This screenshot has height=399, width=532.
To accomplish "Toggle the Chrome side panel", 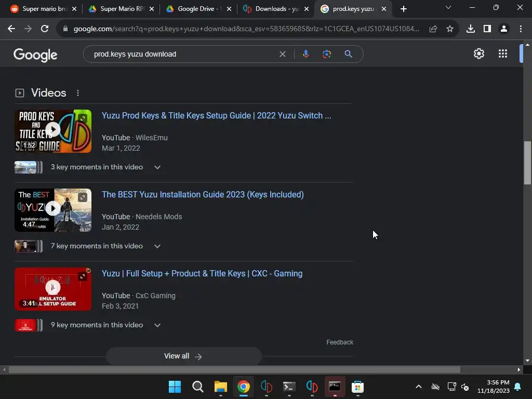I will pyautogui.click(x=487, y=29).
